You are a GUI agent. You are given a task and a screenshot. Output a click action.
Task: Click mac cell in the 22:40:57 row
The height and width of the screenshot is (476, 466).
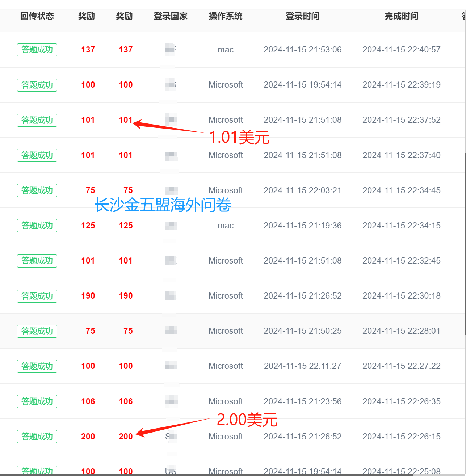tap(226, 50)
